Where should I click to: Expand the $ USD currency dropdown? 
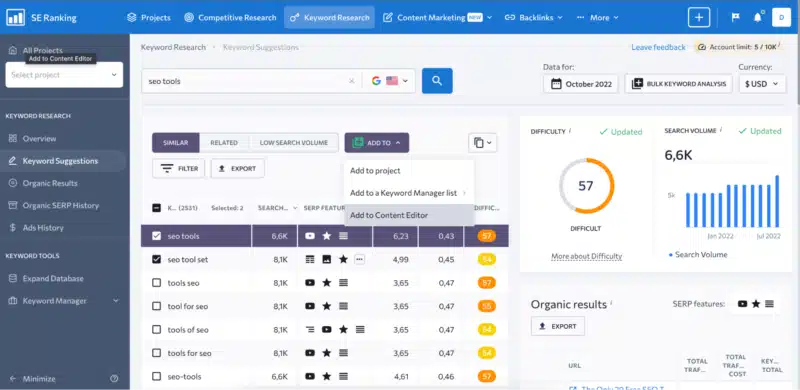pyautogui.click(x=762, y=84)
